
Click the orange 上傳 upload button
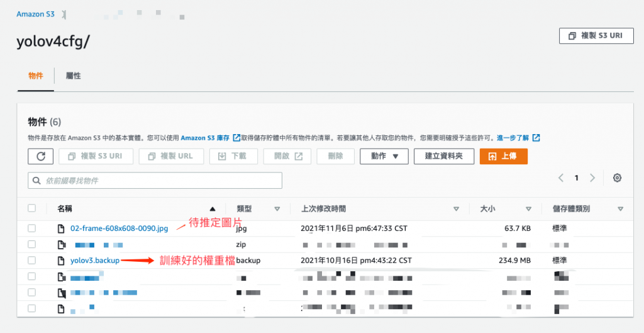coord(504,156)
